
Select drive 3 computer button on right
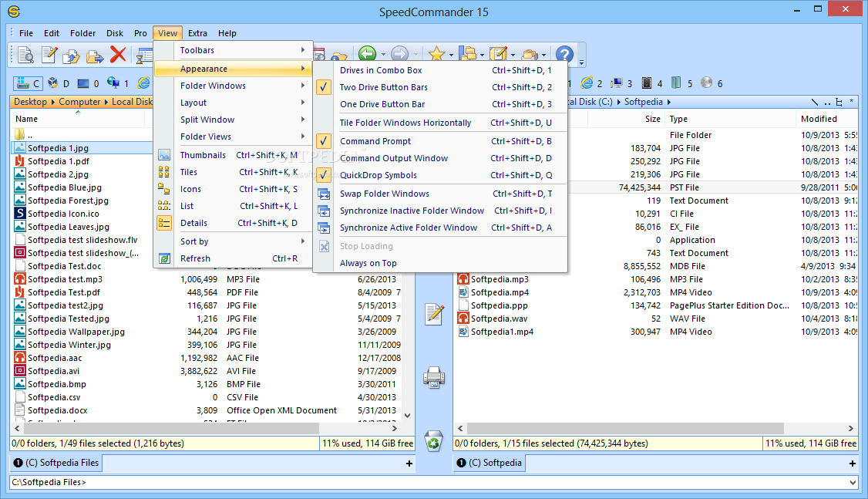pos(621,83)
